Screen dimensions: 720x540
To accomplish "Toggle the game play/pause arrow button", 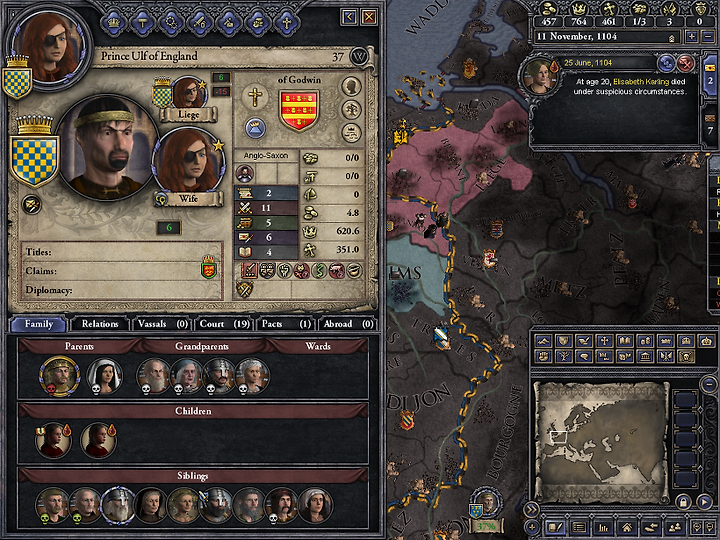I will (703, 501).
